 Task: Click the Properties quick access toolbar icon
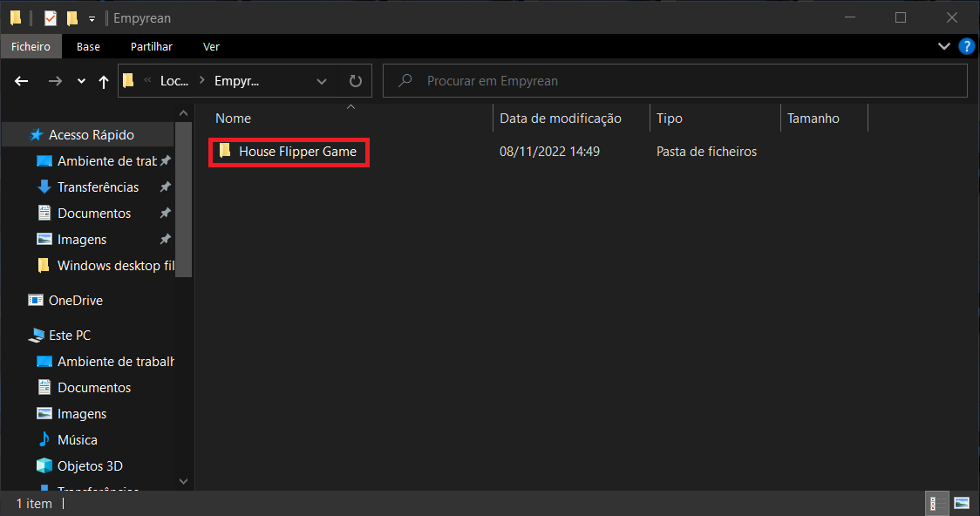[51, 17]
